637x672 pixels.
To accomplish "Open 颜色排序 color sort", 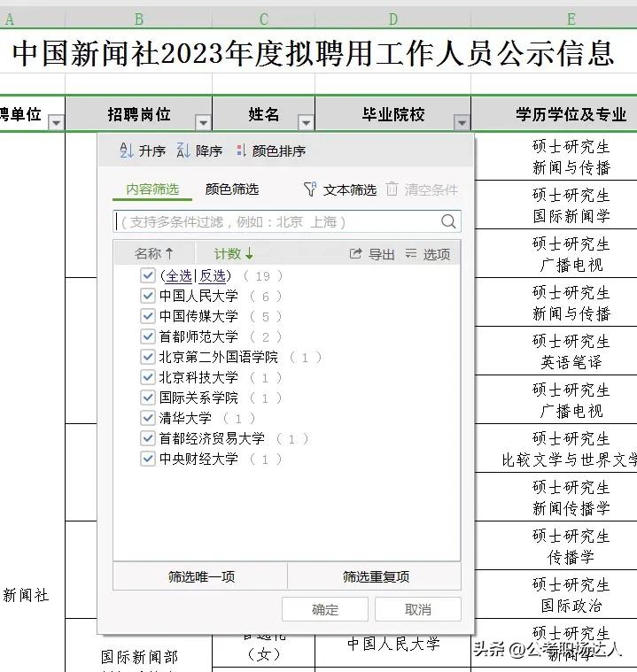I will click(x=271, y=151).
